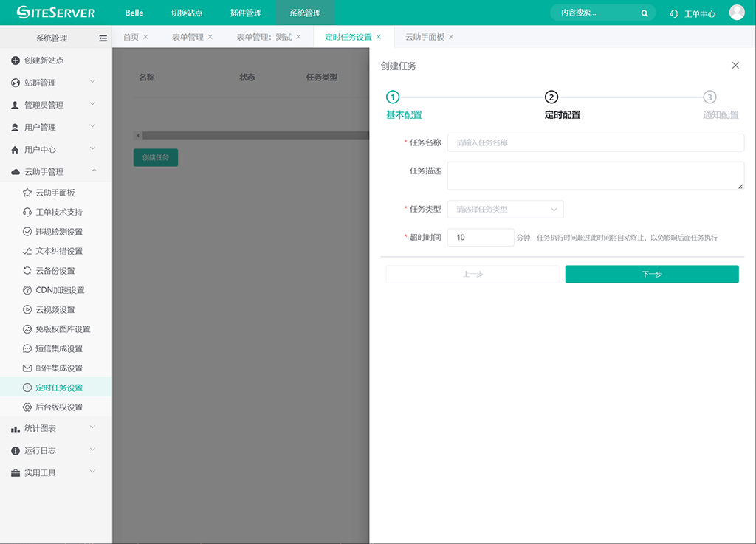Open 云备份设置 in the sidebar

(55, 271)
